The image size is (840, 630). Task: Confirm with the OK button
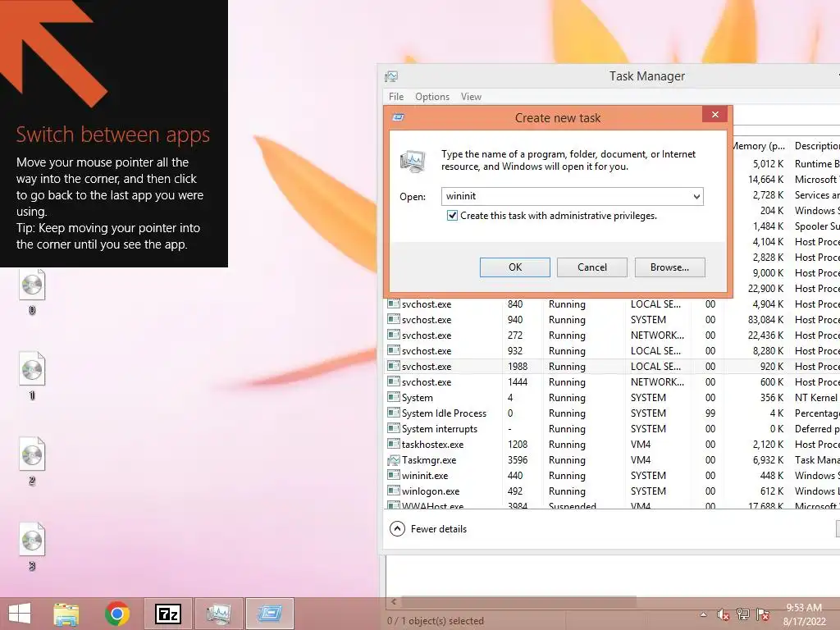pyautogui.click(x=515, y=267)
